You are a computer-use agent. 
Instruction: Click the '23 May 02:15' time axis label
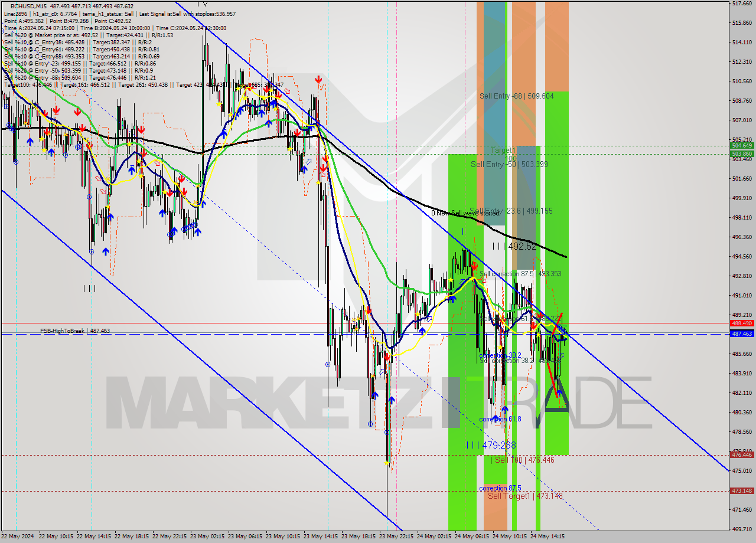pyautogui.click(x=207, y=537)
